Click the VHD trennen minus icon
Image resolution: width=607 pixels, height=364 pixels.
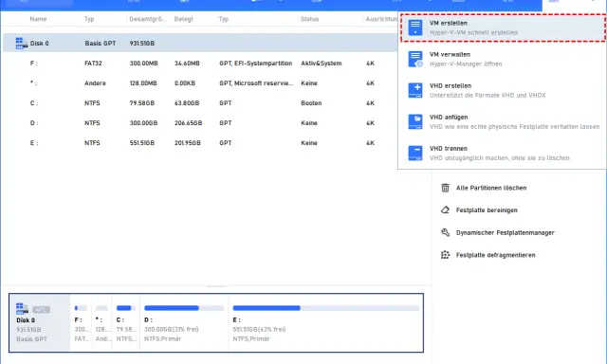coord(415,154)
